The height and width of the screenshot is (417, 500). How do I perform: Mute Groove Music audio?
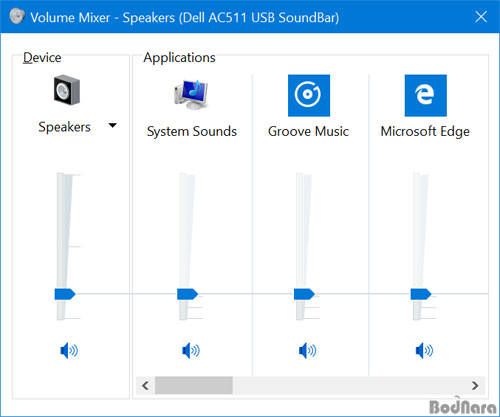(x=307, y=350)
